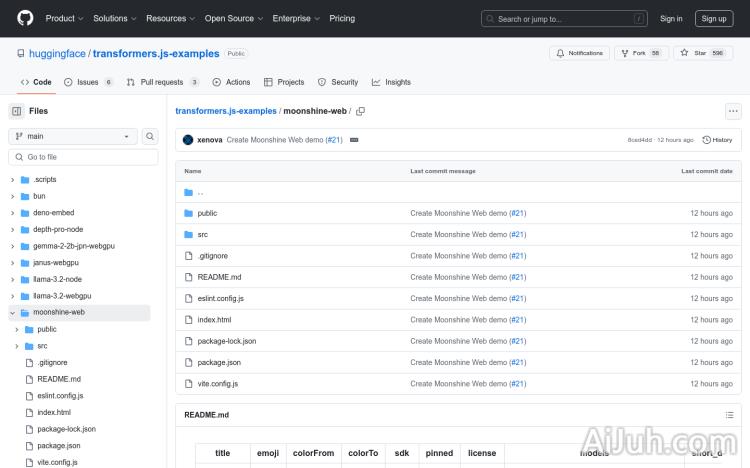Click the commit message expand ellipsis icon
The height and width of the screenshot is (468, 750).
coord(354,140)
